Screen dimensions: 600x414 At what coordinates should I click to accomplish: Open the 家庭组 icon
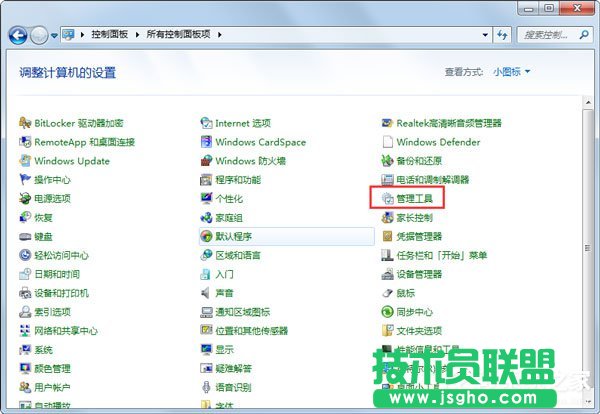[206, 217]
